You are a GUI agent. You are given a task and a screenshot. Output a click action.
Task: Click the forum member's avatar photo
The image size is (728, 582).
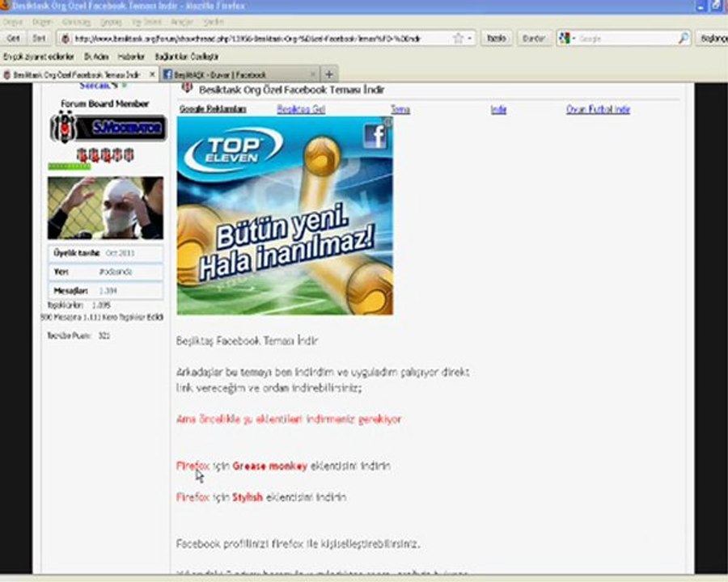(x=105, y=208)
